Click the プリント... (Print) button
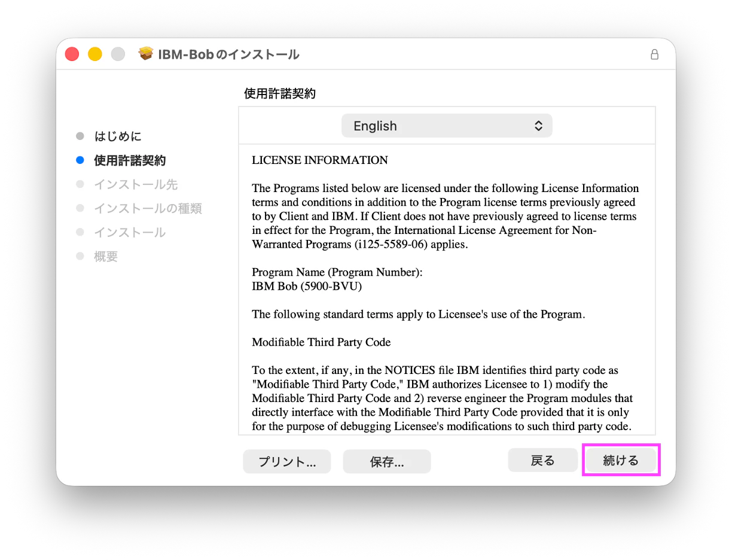Screen dimensions: 732x560 pos(287,461)
